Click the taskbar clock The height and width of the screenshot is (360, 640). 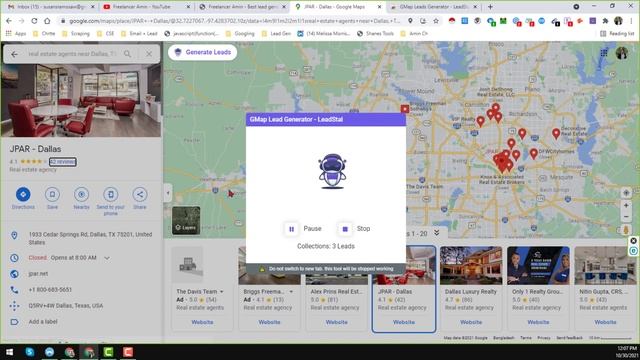click(x=627, y=352)
